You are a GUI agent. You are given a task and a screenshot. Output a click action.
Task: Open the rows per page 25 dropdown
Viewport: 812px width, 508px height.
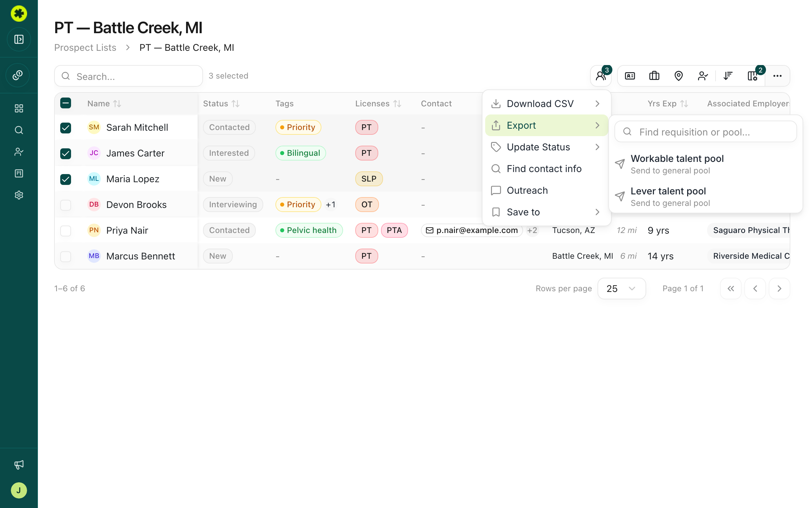[622, 289]
